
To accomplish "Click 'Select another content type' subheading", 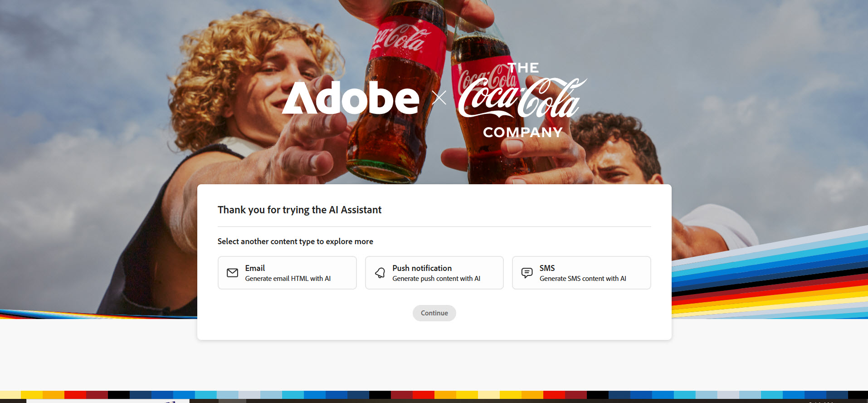I will pos(295,241).
